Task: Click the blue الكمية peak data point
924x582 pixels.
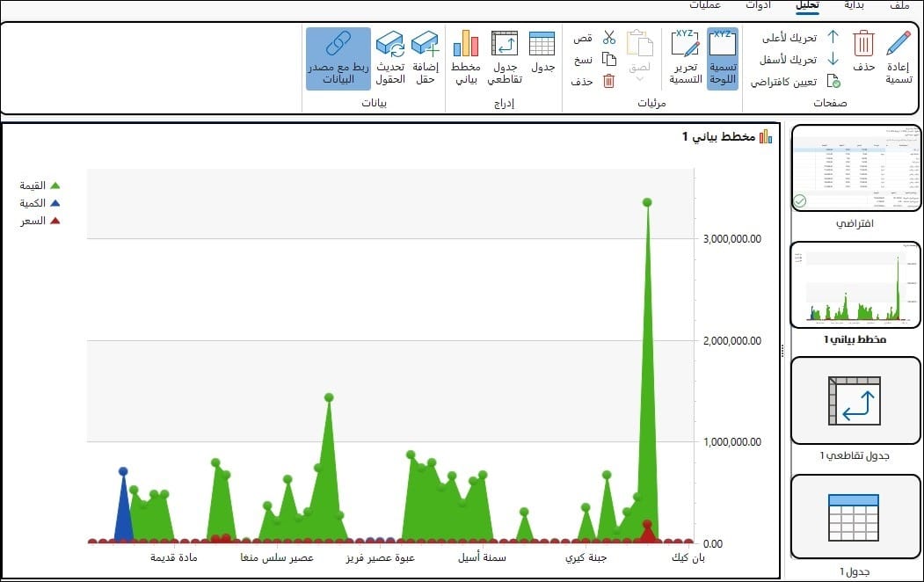Action: point(123,471)
